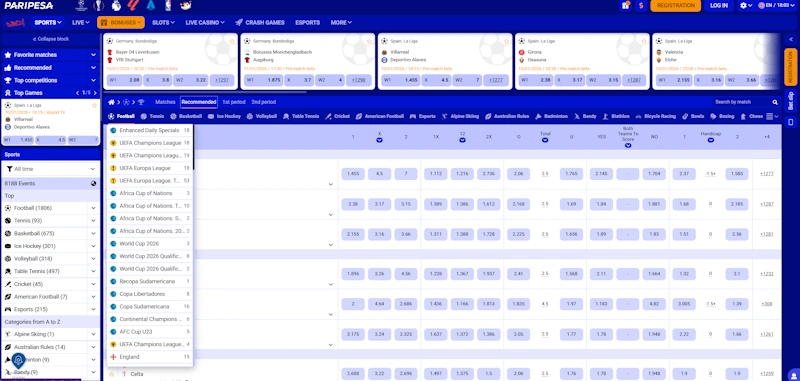Click the orange REGISTRATION button in the header

[x=676, y=6]
